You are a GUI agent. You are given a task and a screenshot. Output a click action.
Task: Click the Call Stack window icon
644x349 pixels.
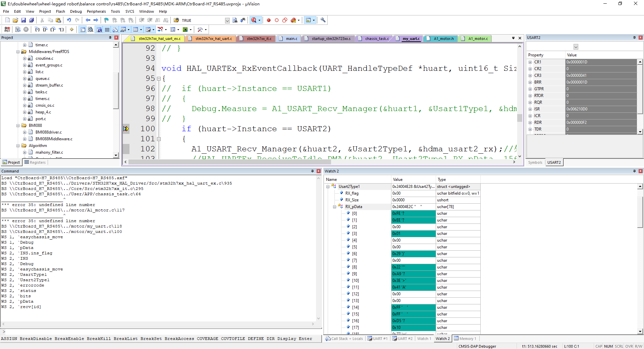coord(115,30)
